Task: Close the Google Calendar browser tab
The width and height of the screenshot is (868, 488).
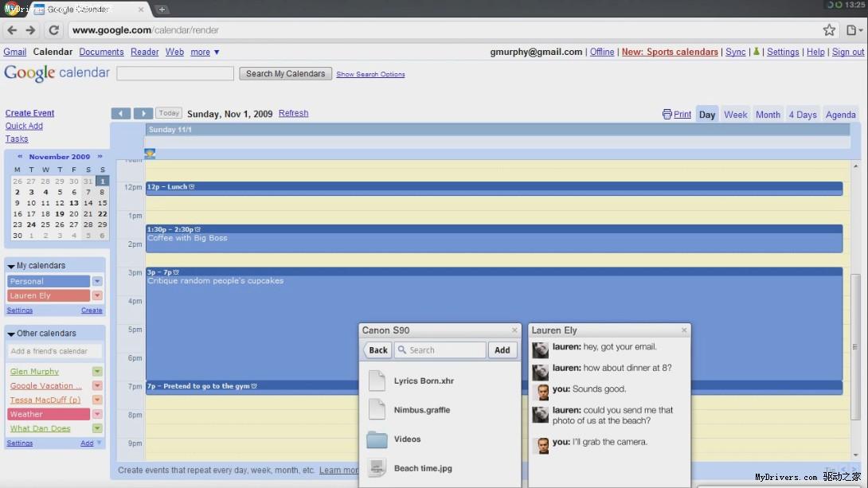Action: tap(141, 10)
